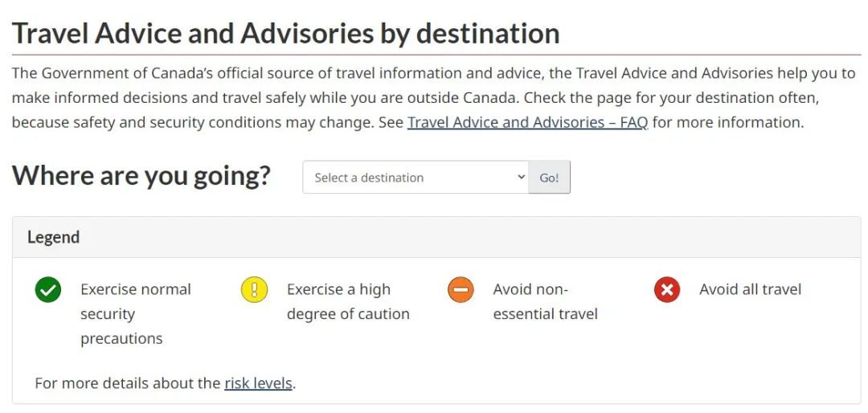The width and height of the screenshot is (868, 413).
Task: Click the chevron arrow in destination selector
Action: (x=521, y=178)
